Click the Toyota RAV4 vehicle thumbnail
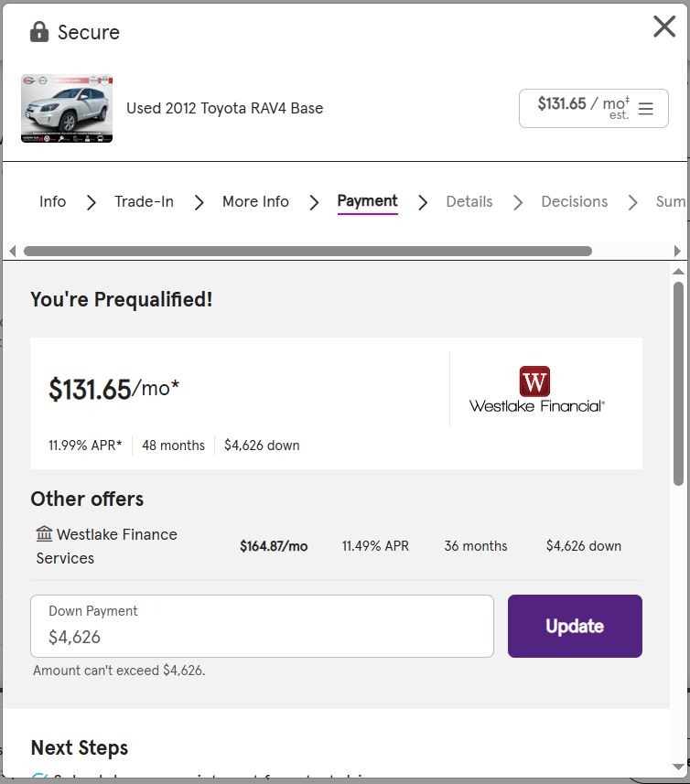The width and height of the screenshot is (690, 784). (x=67, y=108)
